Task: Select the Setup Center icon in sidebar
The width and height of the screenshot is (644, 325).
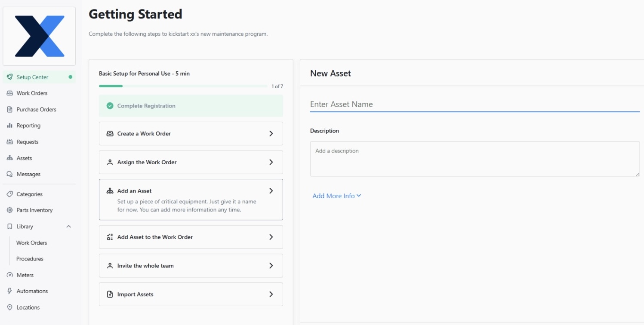Action: click(x=9, y=77)
